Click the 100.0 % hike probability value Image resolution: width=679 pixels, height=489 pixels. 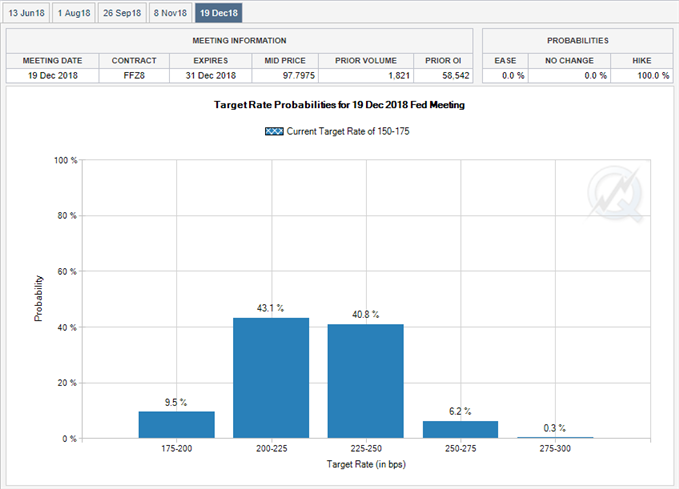(653, 75)
